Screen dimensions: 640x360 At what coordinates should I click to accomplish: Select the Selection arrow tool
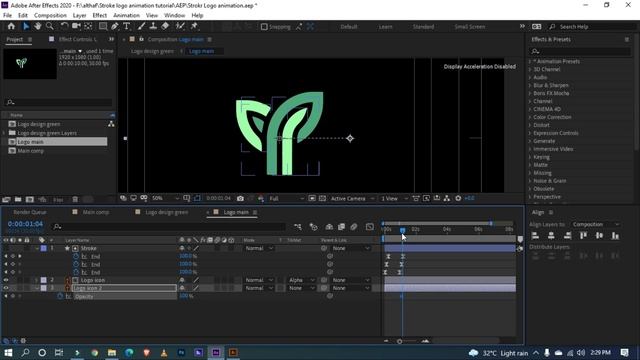[26, 26]
